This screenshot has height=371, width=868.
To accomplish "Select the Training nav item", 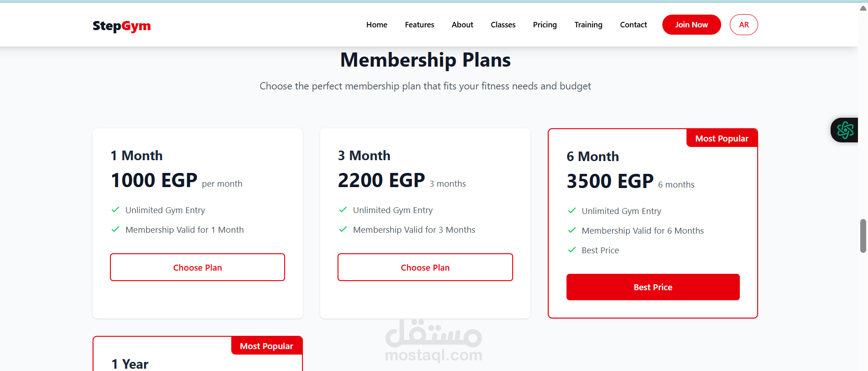I will (588, 25).
